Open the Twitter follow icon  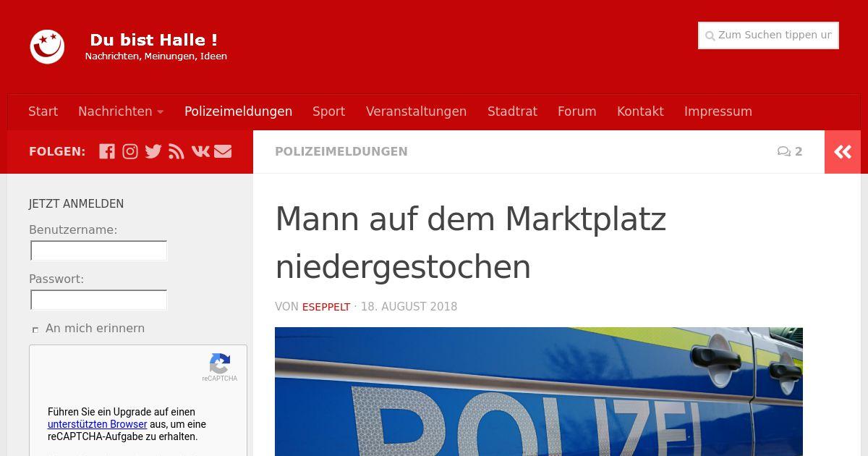point(153,151)
